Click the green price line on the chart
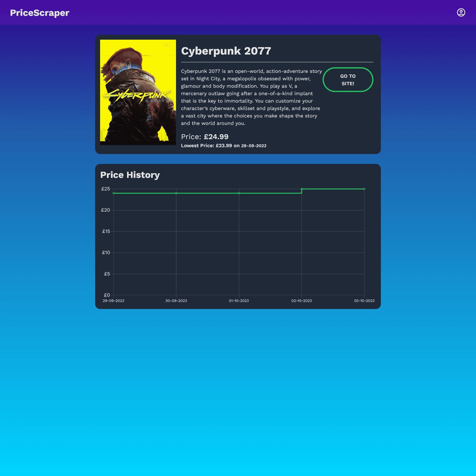 point(208,193)
